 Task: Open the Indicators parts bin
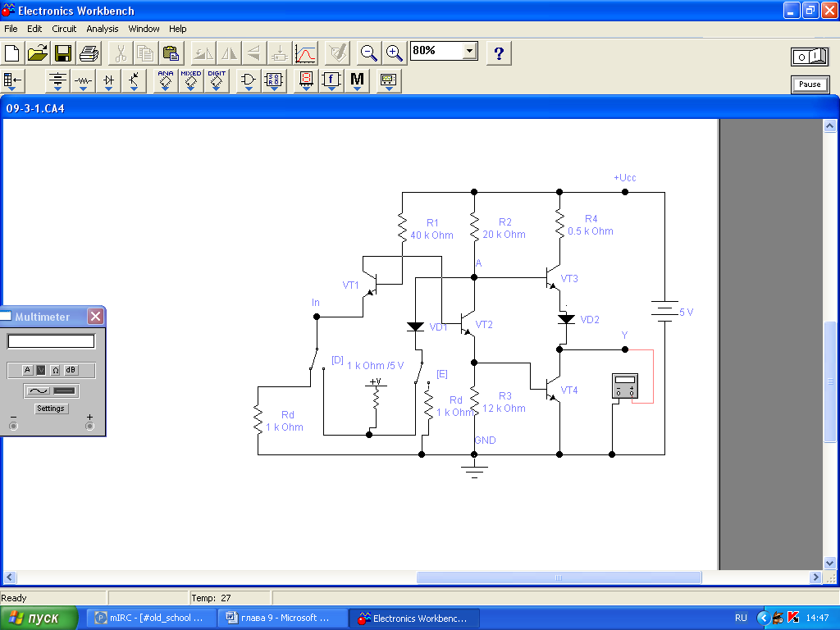(306, 81)
